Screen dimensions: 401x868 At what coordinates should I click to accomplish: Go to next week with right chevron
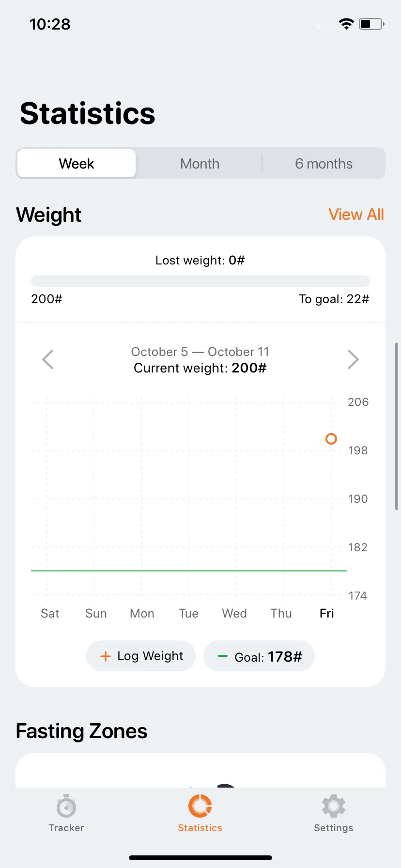point(353,359)
